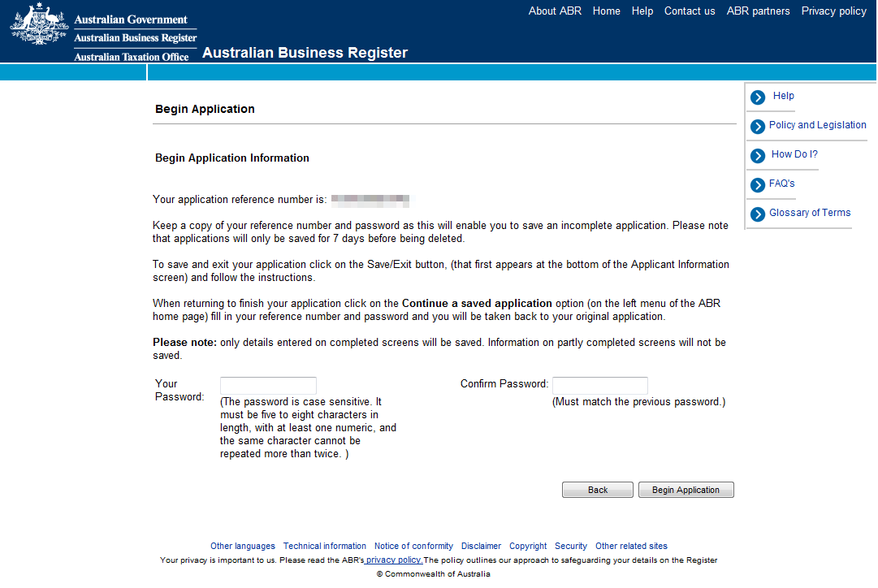Open the Other languages footer link
The height and width of the screenshot is (588, 878).
click(x=242, y=547)
